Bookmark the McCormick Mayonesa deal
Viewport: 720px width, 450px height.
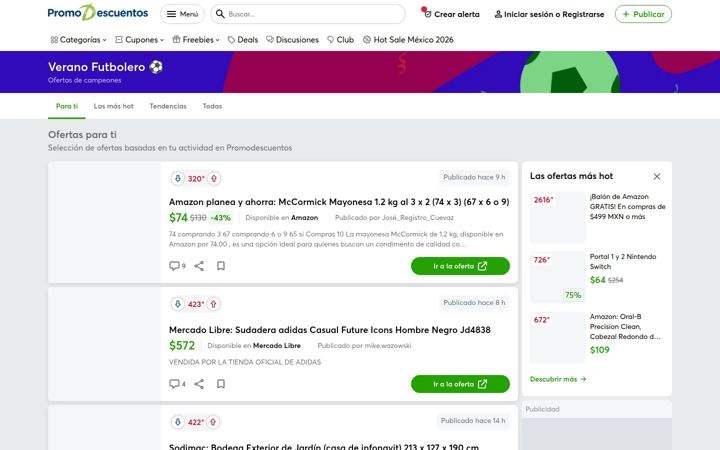pos(221,266)
